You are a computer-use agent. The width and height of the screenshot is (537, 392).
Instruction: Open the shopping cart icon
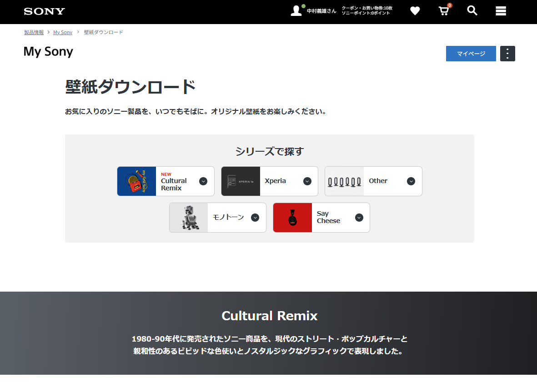443,11
